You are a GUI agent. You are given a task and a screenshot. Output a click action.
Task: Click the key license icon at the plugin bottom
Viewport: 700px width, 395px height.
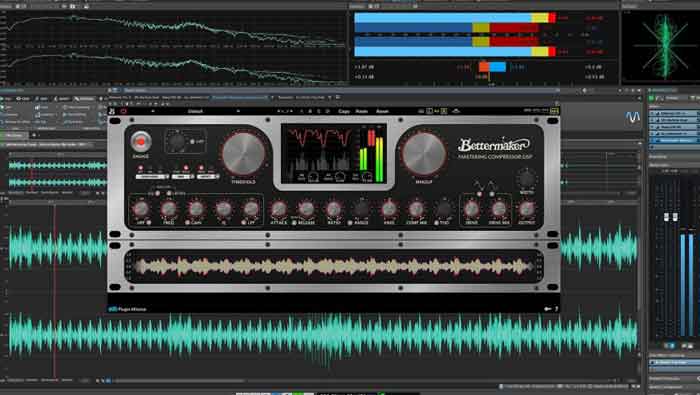547,309
